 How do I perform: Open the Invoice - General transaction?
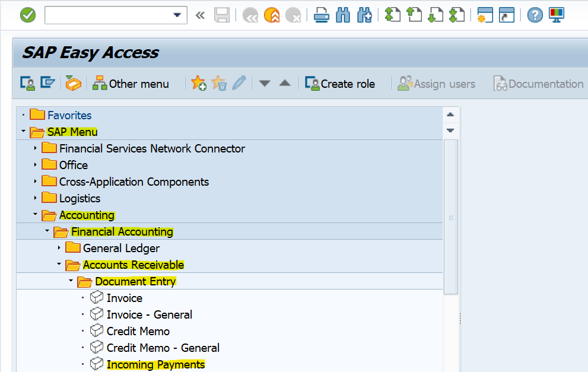pyautogui.click(x=150, y=314)
